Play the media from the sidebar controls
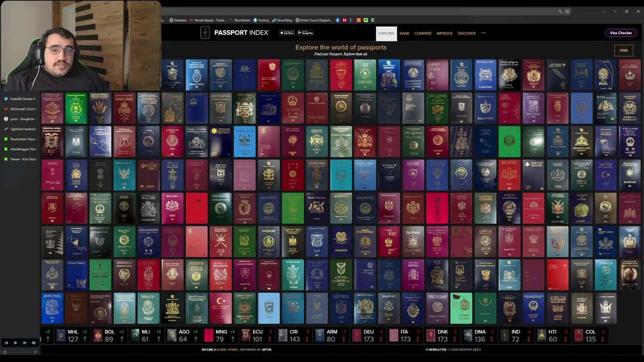This screenshot has height=362, width=644. [x=15, y=343]
